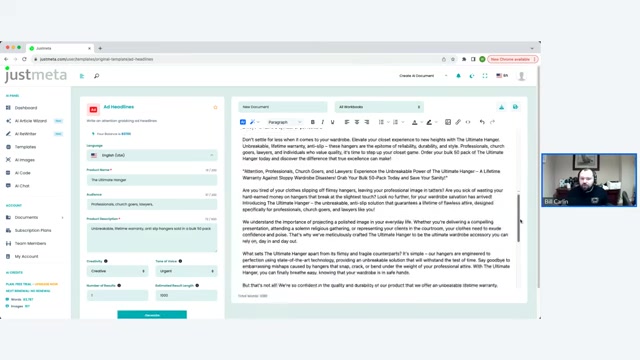Click the Generate button

[152, 315]
